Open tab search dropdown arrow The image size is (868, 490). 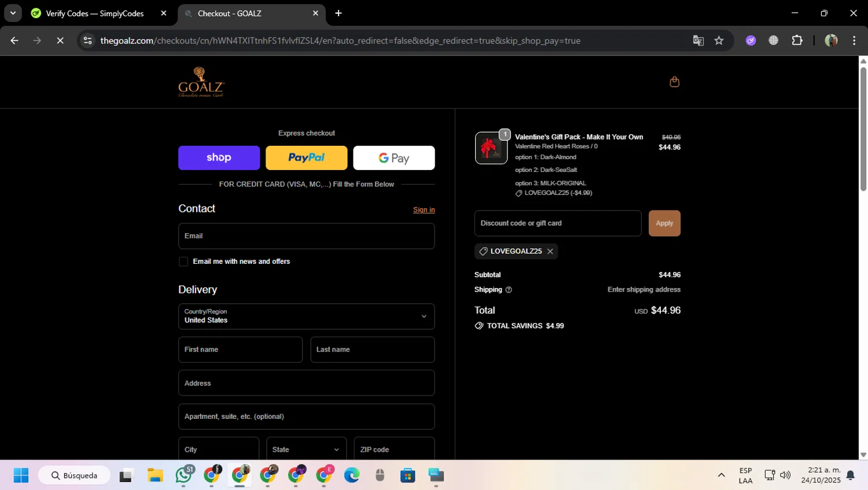coord(13,13)
